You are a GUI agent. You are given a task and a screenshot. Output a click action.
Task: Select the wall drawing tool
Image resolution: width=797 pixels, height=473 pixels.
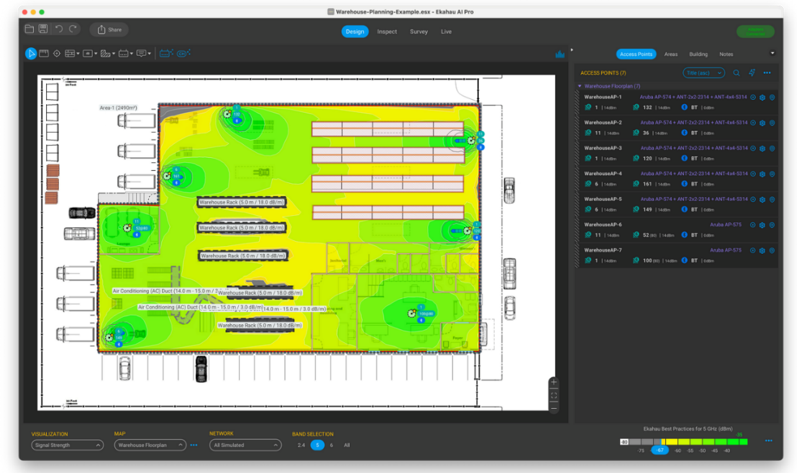70,53
